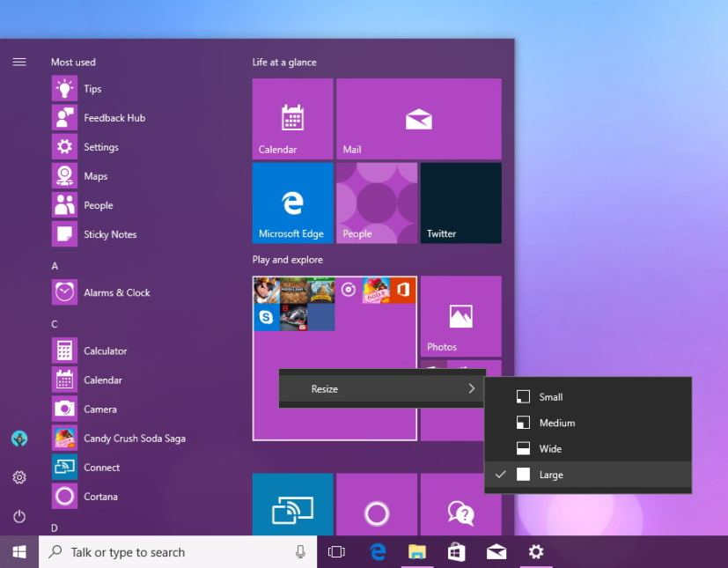Select the checked Large tile size
The width and height of the screenshot is (728, 568).
coord(588,475)
